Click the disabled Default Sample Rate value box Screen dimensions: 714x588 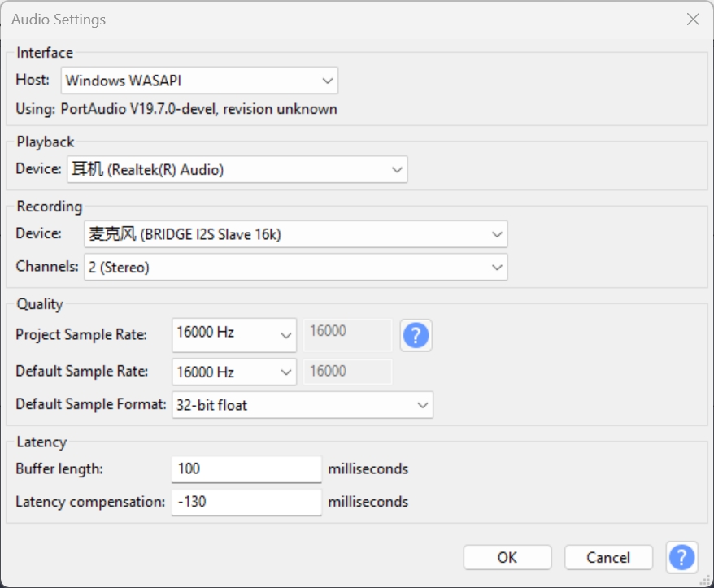[348, 372]
